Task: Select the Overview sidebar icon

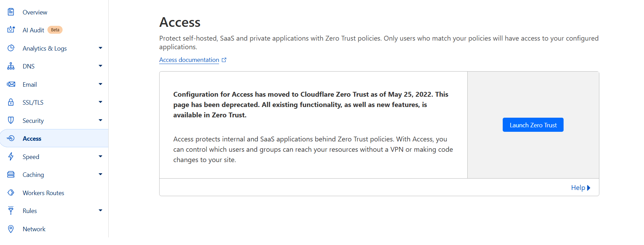Action: coord(11,12)
